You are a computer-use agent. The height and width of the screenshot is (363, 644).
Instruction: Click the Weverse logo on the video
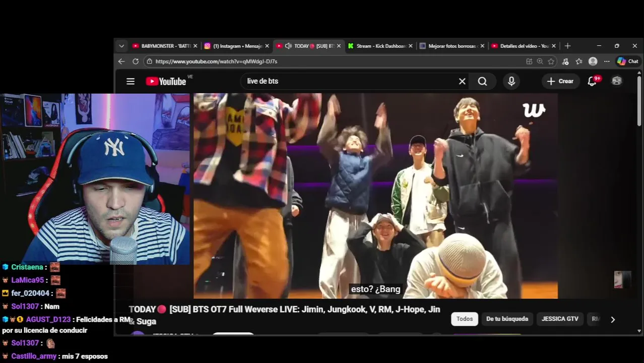534,110
